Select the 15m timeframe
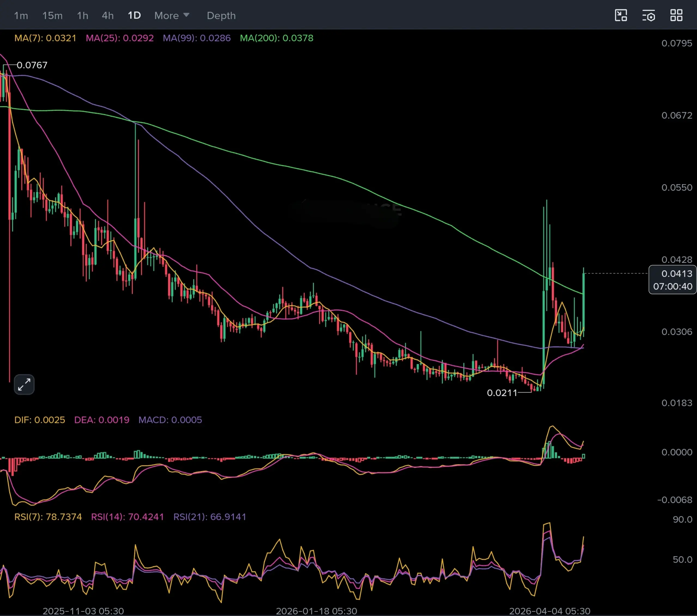Viewport: 697px width, 616px height. 52,16
